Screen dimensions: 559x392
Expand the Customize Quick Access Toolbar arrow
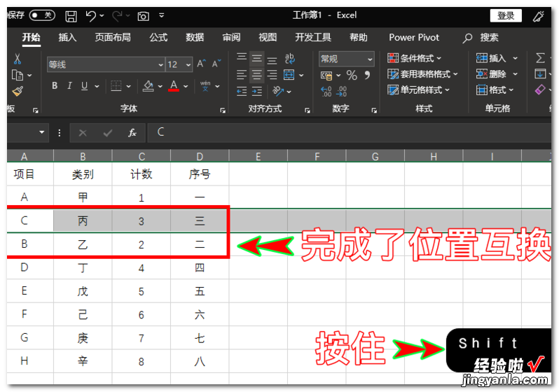point(162,15)
